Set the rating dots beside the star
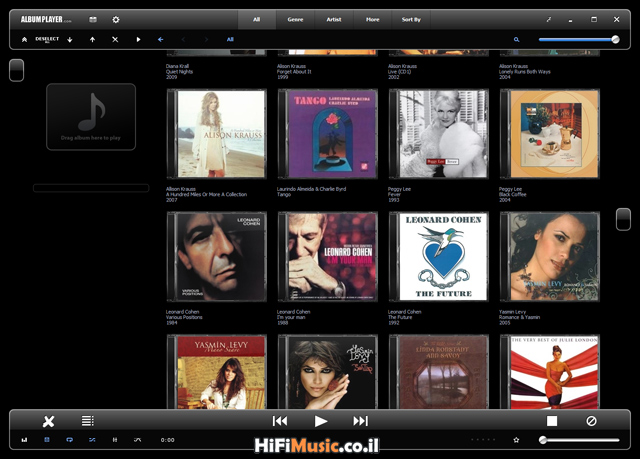Image resolution: width=640 pixels, height=459 pixels. [483, 439]
